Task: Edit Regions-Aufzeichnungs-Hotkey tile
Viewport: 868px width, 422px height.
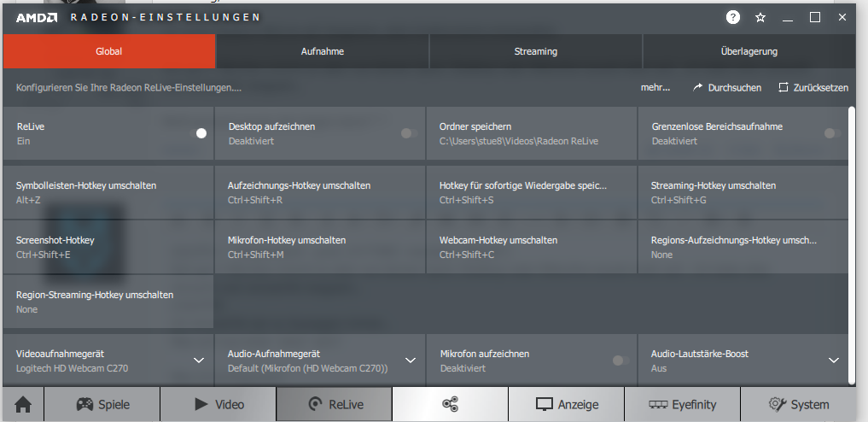Action: [743, 247]
